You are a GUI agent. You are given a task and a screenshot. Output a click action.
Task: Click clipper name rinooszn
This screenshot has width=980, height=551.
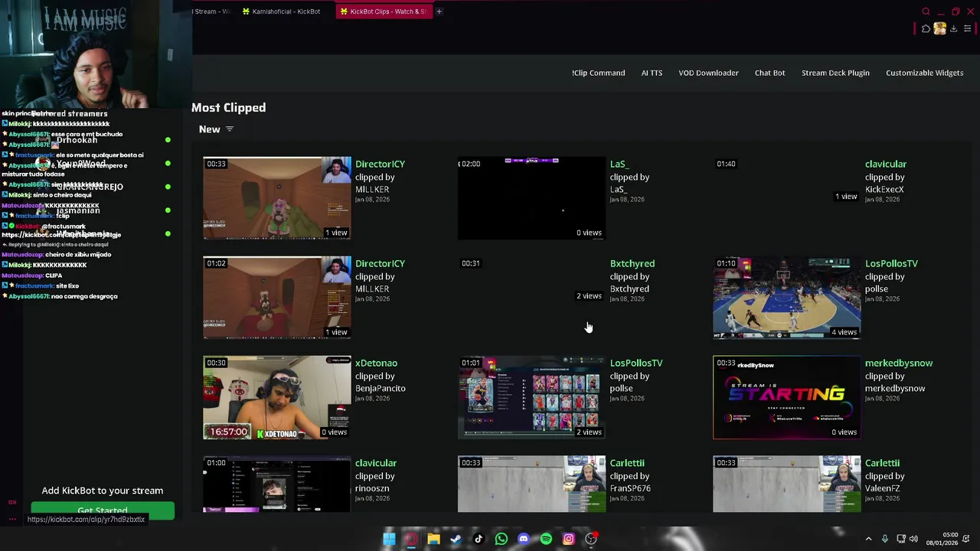(x=374, y=488)
